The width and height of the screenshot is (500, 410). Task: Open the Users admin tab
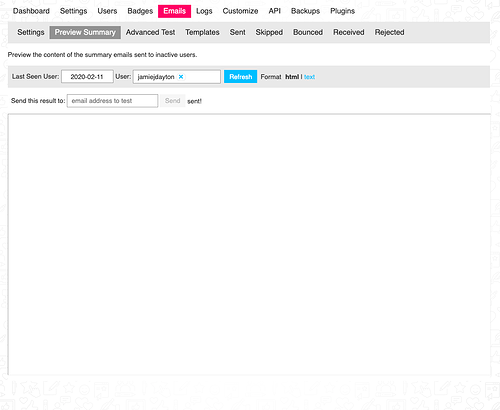[x=107, y=11]
